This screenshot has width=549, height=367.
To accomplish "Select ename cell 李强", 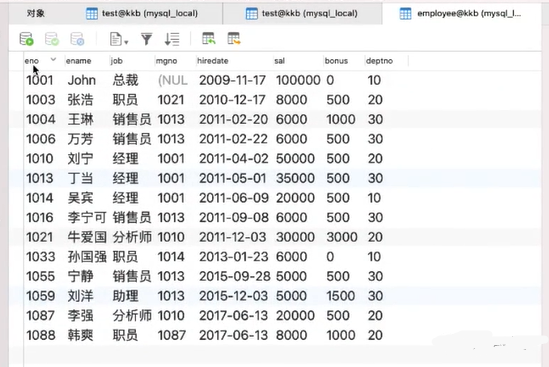I will (x=80, y=316).
